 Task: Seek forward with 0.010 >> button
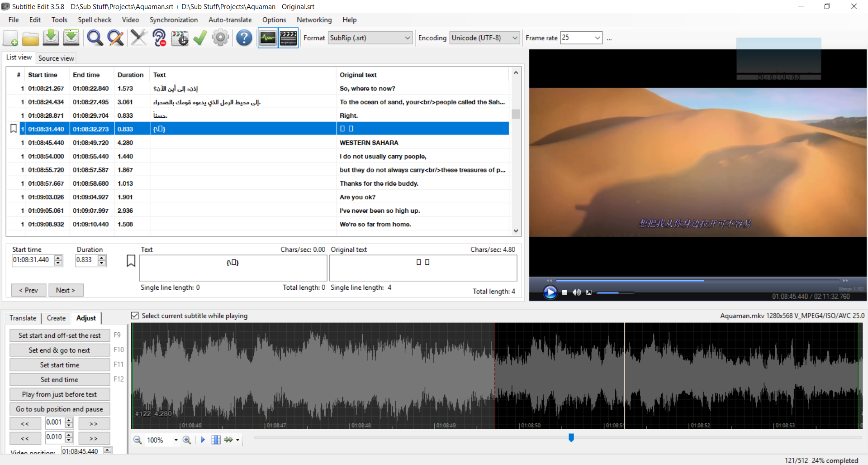pyautogui.click(x=94, y=438)
